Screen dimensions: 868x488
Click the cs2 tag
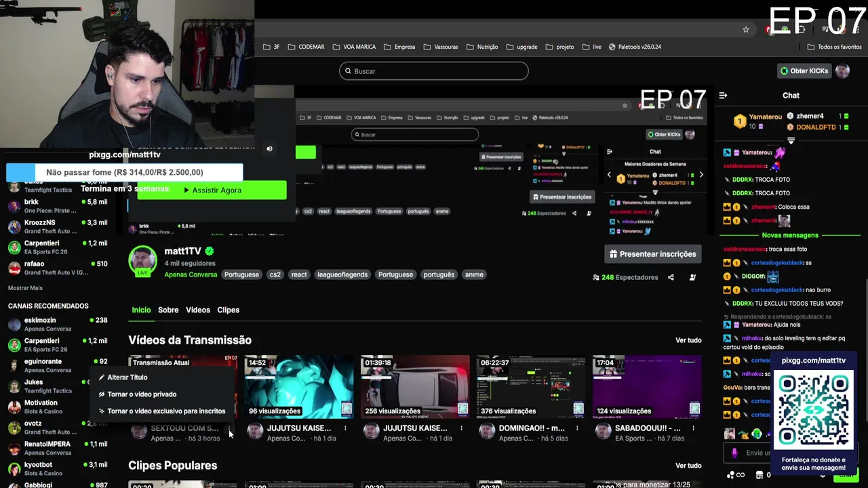[275, 274]
